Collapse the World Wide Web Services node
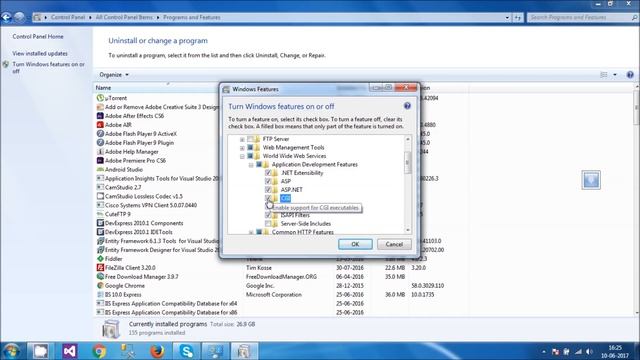640x360 pixels. coord(242,156)
